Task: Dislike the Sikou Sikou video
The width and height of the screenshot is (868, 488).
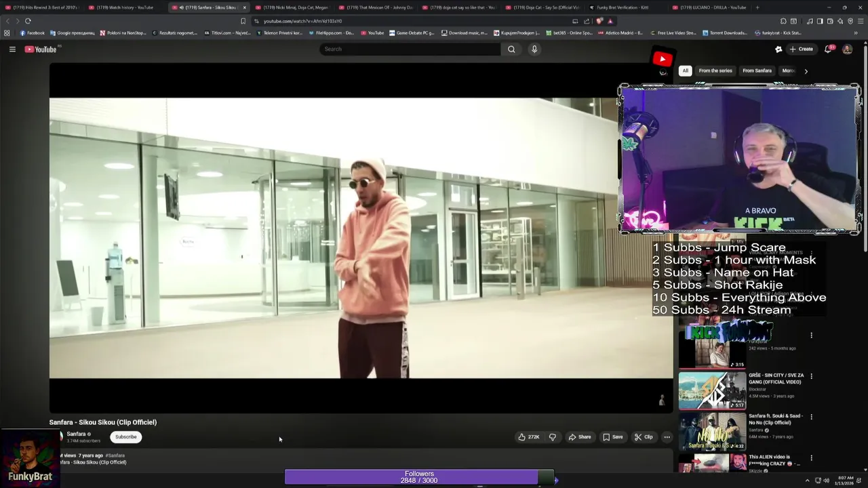Action: tap(553, 437)
